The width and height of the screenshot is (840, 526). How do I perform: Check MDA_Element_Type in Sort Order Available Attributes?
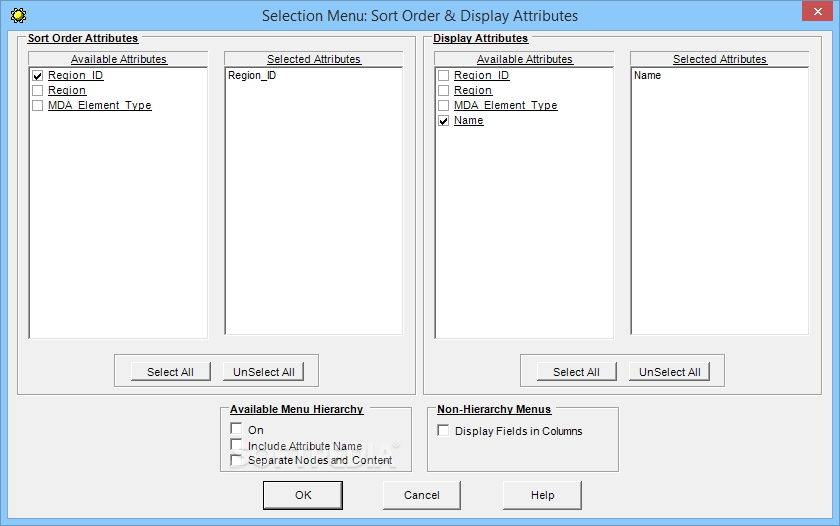pyautogui.click(x=38, y=106)
